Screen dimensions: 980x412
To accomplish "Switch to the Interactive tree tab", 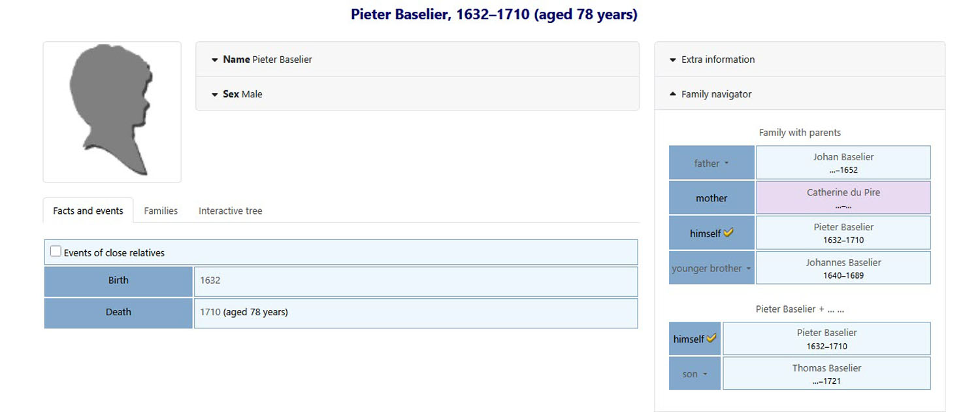I will [231, 211].
